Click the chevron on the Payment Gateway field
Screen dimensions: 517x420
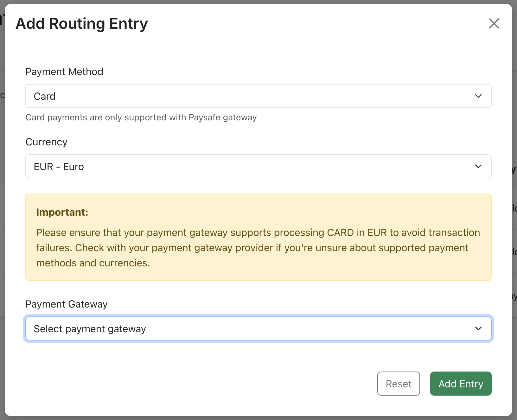478,328
